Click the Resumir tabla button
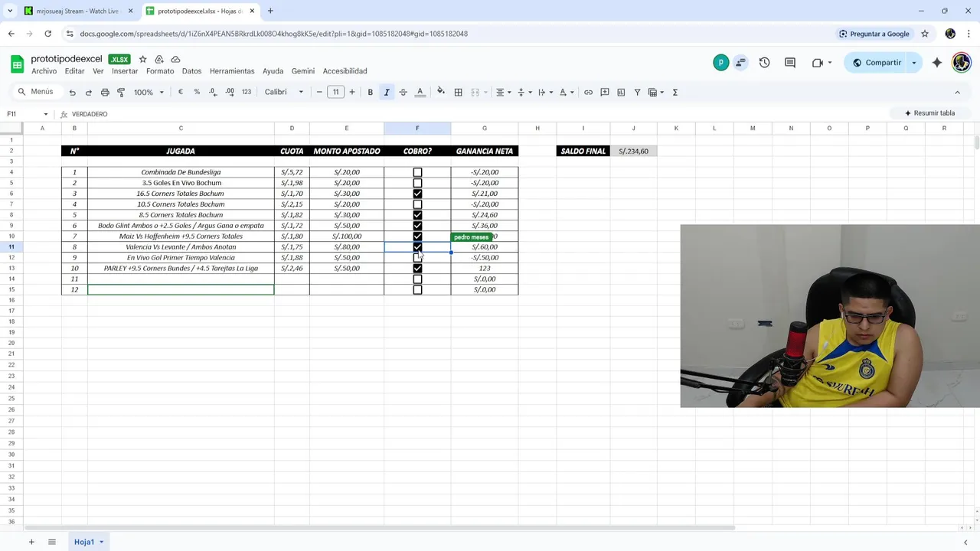 pyautogui.click(x=929, y=113)
